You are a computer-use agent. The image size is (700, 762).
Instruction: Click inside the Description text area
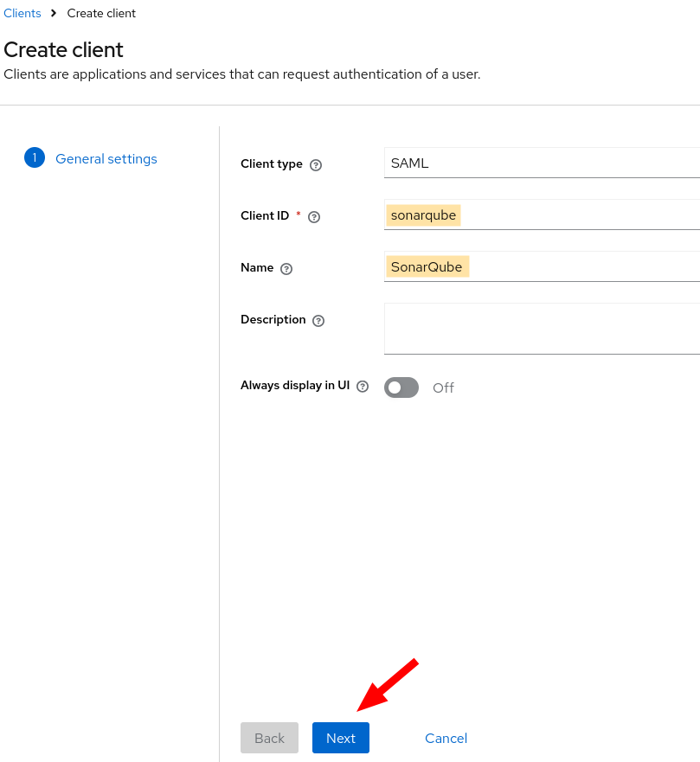click(x=536, y=329)
